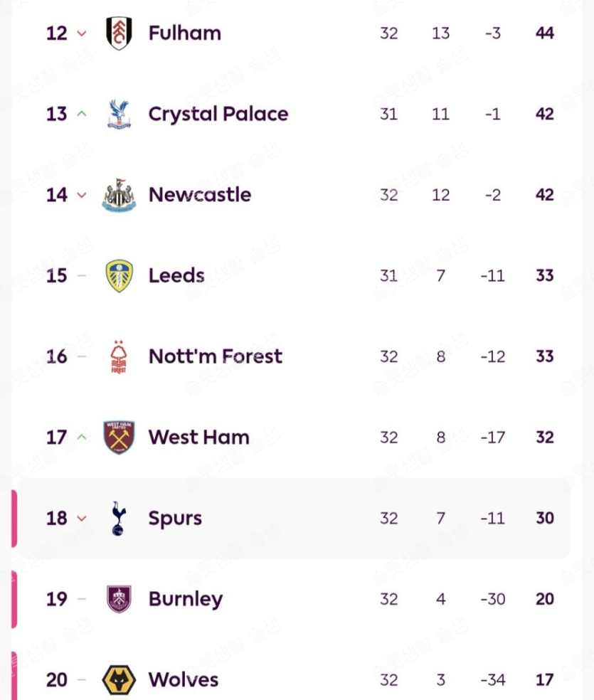Tap the Burnley club crest
The image size is (594, 700).
point(119,599)
